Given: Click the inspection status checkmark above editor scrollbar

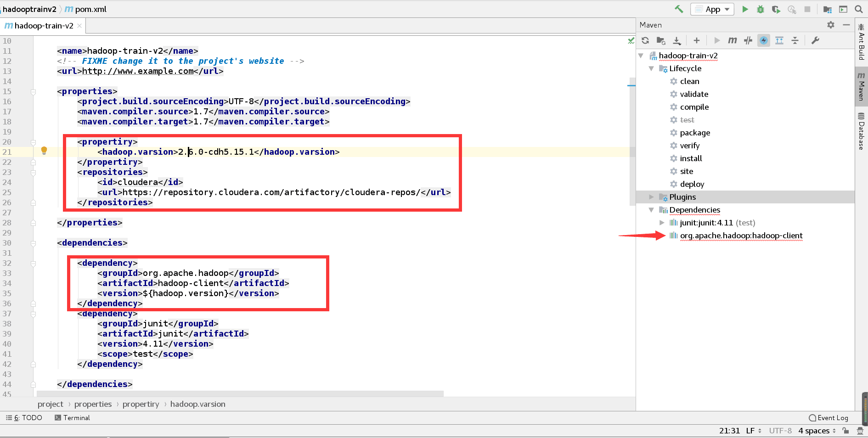Looking at the screenshot, I should pyautogui.click(x=631, y=40).
